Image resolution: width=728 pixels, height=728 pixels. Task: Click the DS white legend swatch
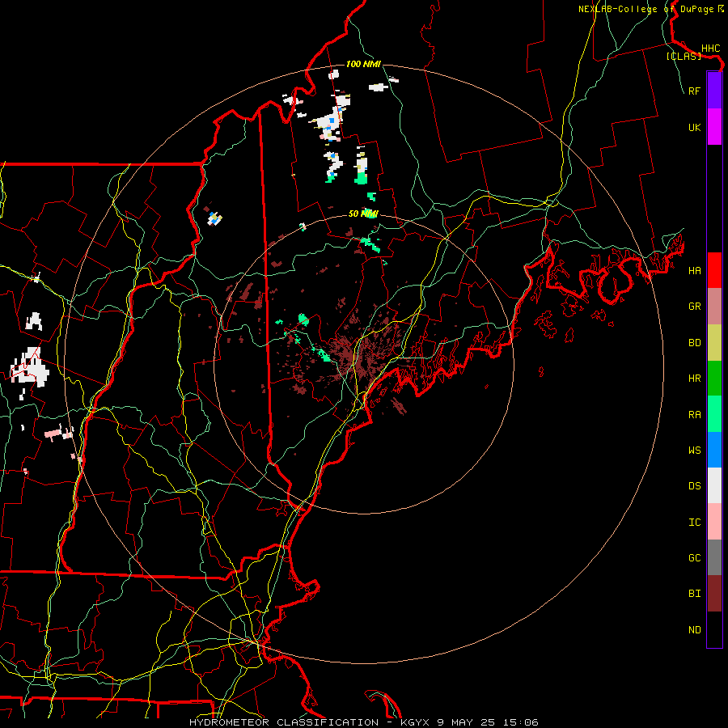click(x=714, y=485)
